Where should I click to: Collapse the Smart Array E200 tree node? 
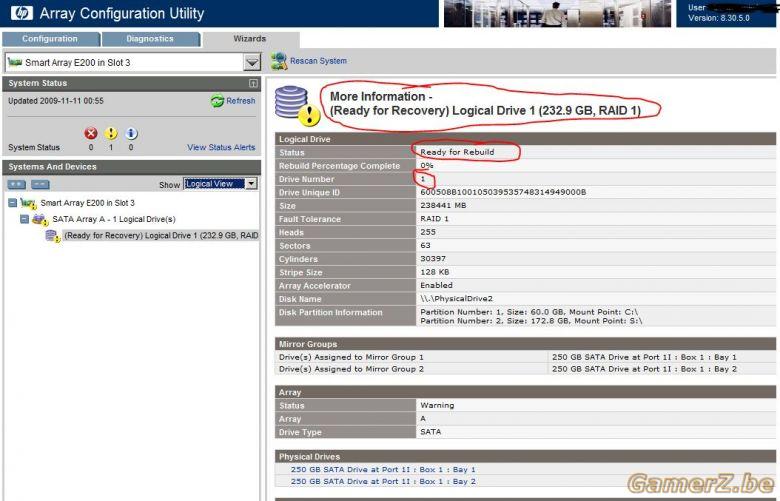12,203
